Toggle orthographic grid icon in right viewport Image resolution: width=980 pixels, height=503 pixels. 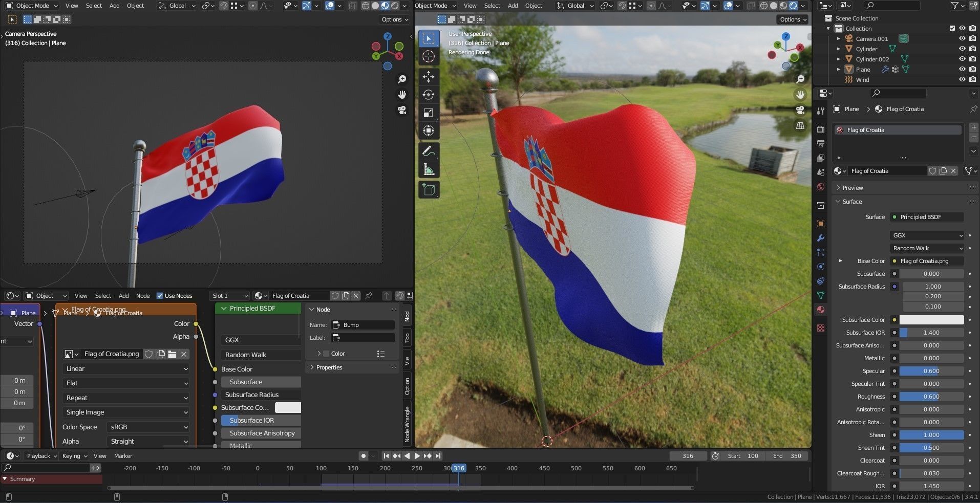tap(800, 125)
